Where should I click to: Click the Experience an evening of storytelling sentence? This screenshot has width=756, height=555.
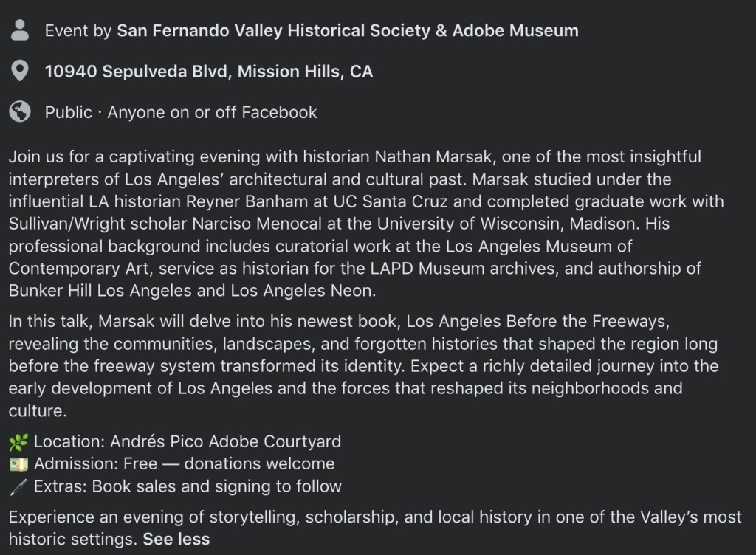click(295, 517)
